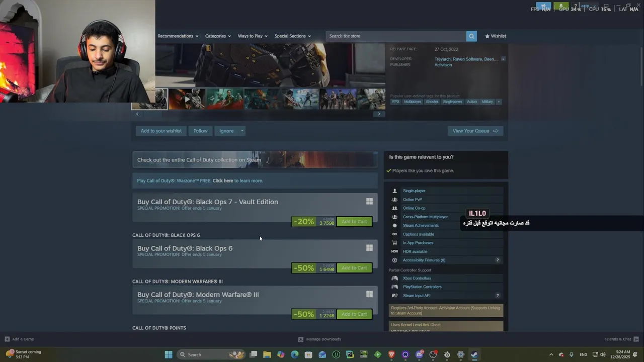Click the Friends & Chat icon

coord(636,339)
